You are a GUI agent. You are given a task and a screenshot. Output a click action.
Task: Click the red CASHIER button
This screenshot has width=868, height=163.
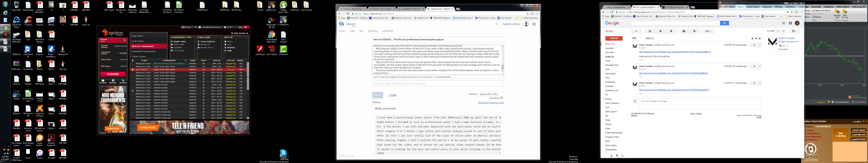[113, 74]
